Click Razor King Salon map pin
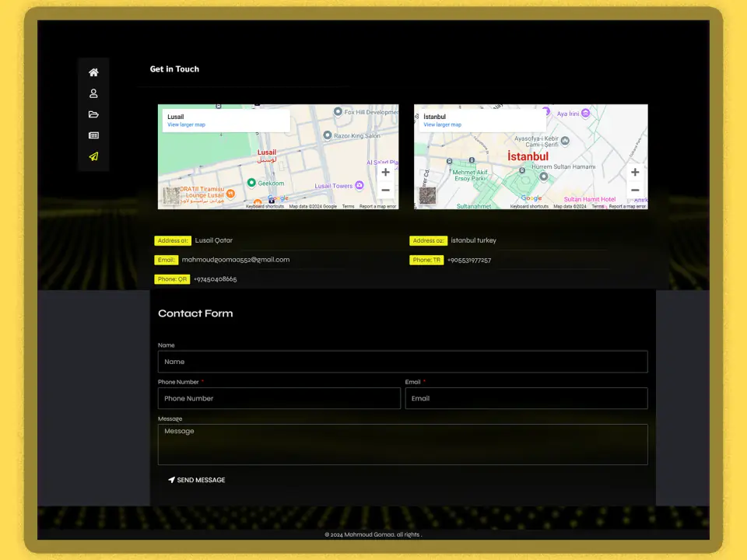 328,135
